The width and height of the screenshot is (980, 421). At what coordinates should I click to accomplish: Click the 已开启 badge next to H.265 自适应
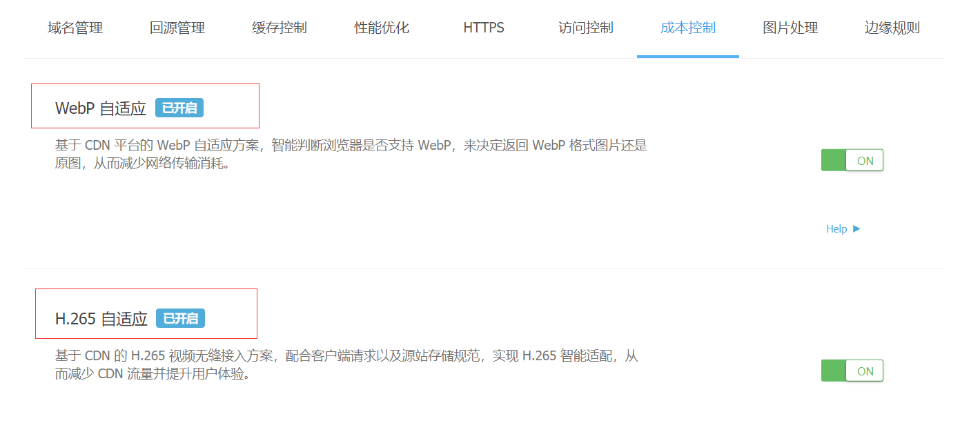tap(180, 318)
